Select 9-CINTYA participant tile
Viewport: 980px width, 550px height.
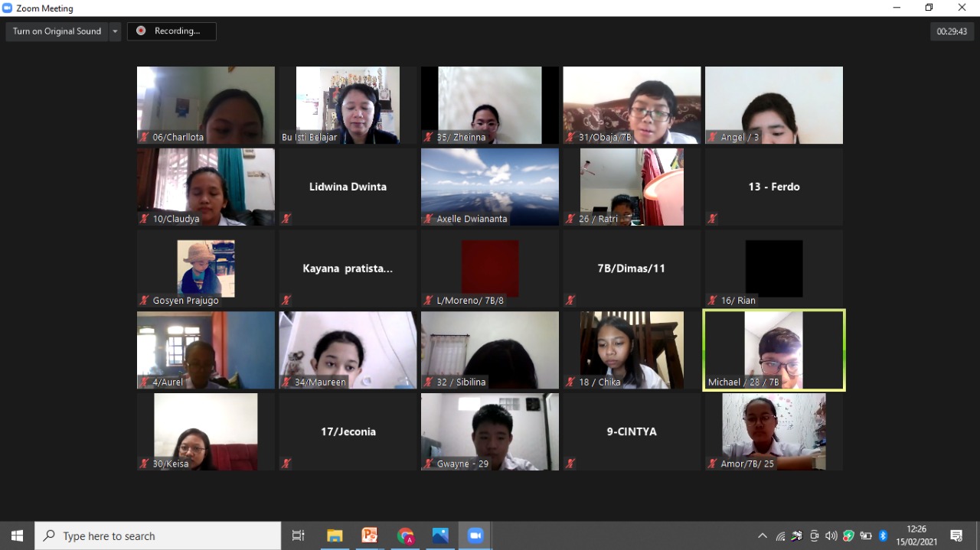coord(632,431)
